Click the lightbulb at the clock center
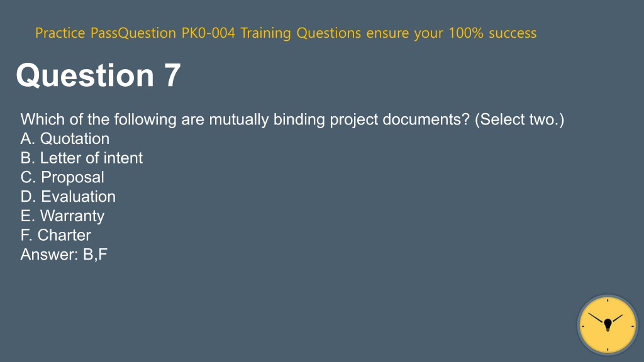 tap(608, 325)
